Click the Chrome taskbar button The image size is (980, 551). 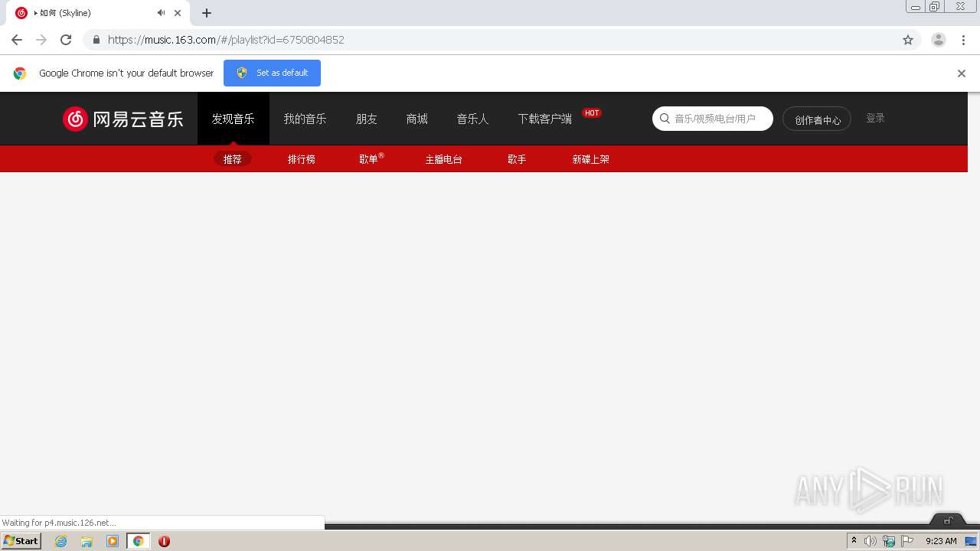(x=138, y=541)
